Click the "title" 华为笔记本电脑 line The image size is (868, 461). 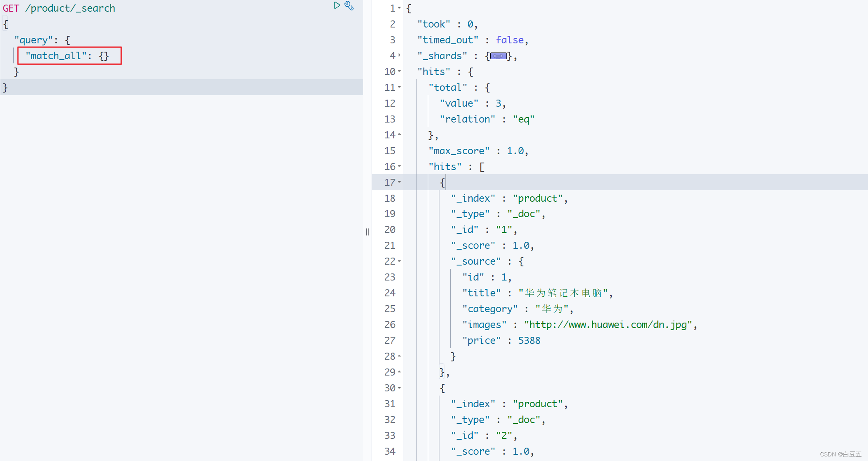[x=537, y=293]
